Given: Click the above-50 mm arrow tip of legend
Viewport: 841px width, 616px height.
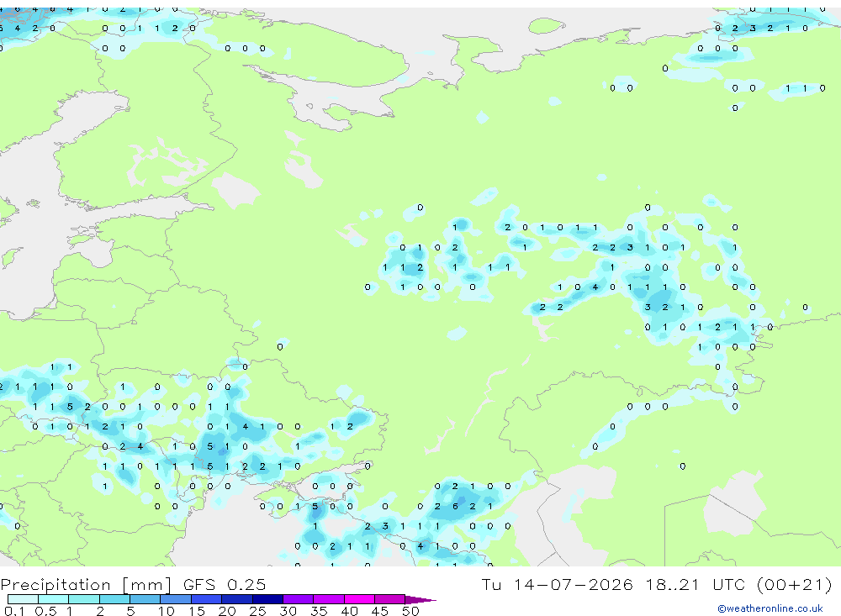Looking at the screenshot, I should coord(420,599).
